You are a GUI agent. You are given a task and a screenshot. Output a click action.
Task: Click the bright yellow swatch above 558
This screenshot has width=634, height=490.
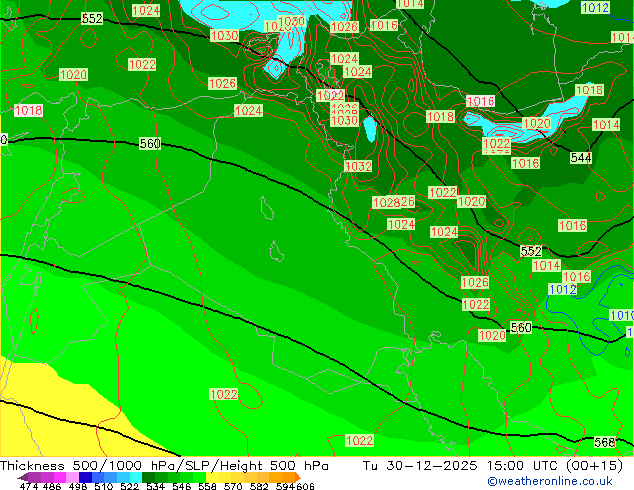[212, 477]
